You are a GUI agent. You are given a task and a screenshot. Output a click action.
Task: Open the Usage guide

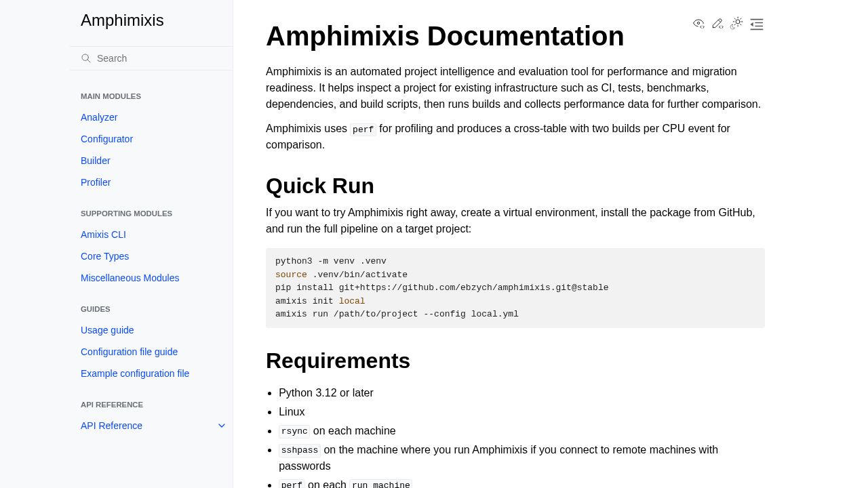point(107,330)
